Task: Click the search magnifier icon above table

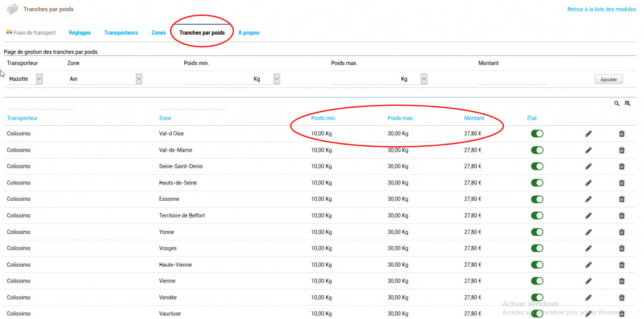Action: [617, 103]
